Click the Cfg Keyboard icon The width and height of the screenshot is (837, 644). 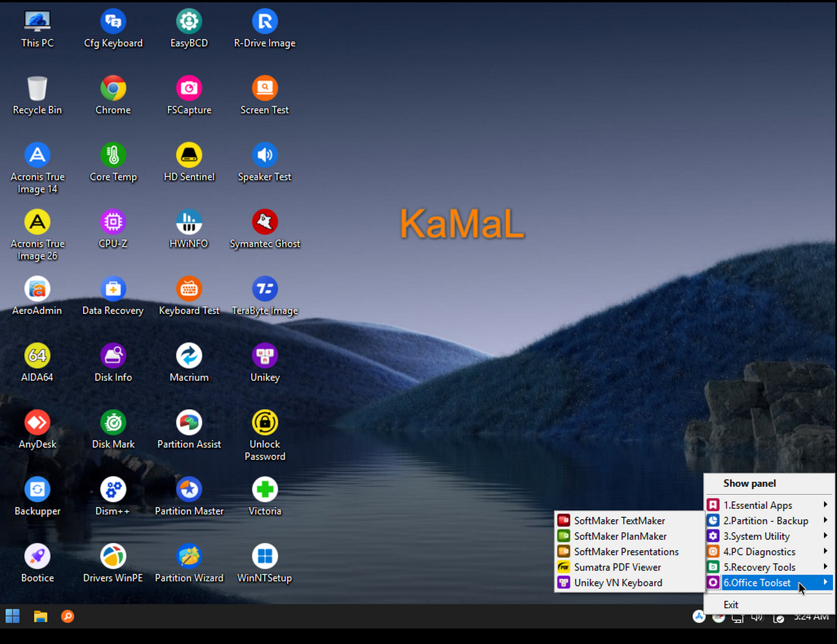click(x=113, y=30)
